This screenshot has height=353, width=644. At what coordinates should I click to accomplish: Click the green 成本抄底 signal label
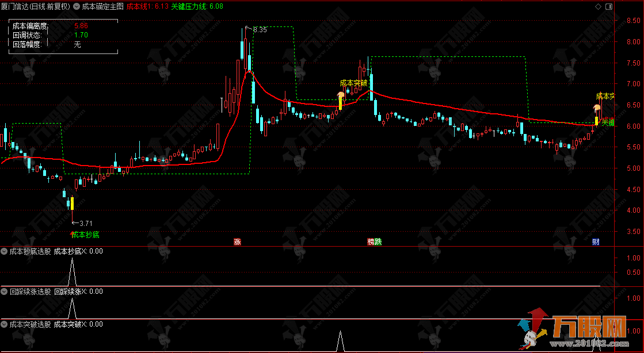[x=85, y=235]
